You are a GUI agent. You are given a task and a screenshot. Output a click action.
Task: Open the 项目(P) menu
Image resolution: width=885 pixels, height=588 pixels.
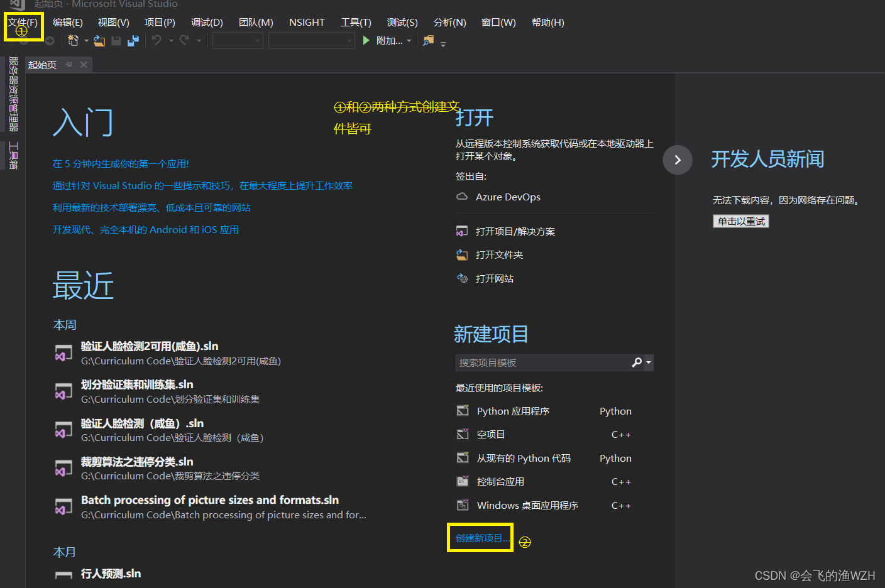pos(160,23)
